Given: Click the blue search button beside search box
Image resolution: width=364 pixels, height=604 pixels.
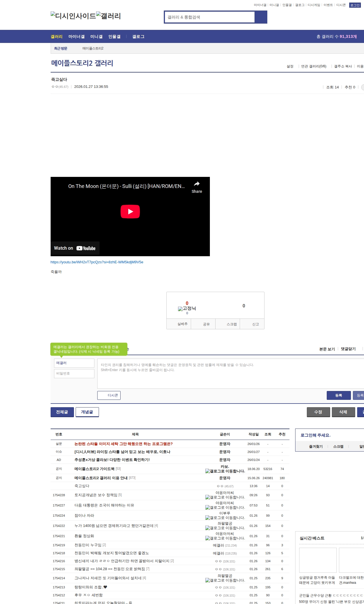Looking at the screenshot, I should (261, 17).
